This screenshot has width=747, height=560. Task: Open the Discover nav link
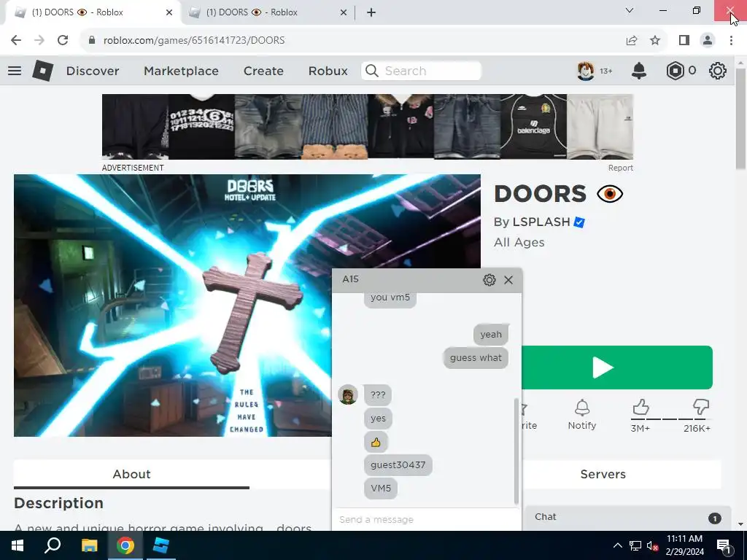tap(93, 71)
